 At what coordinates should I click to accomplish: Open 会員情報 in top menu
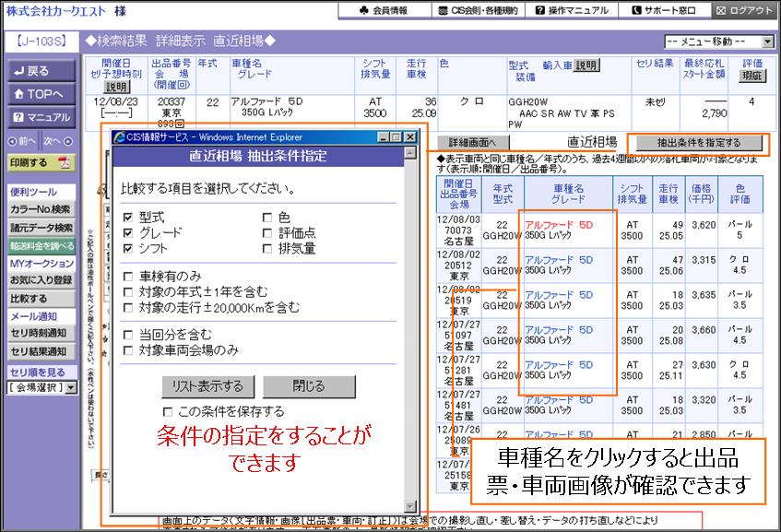click(384, 10)
